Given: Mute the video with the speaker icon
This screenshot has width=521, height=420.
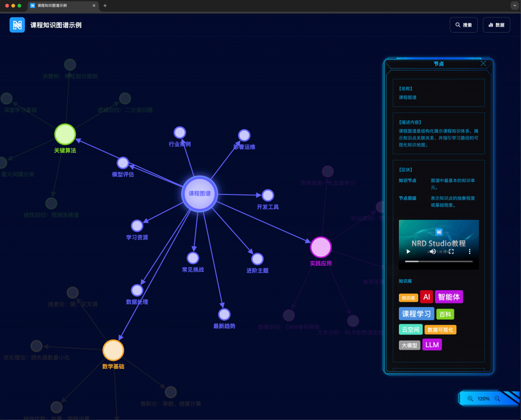Looking at the screenshot, I should [x=432, y=251].
